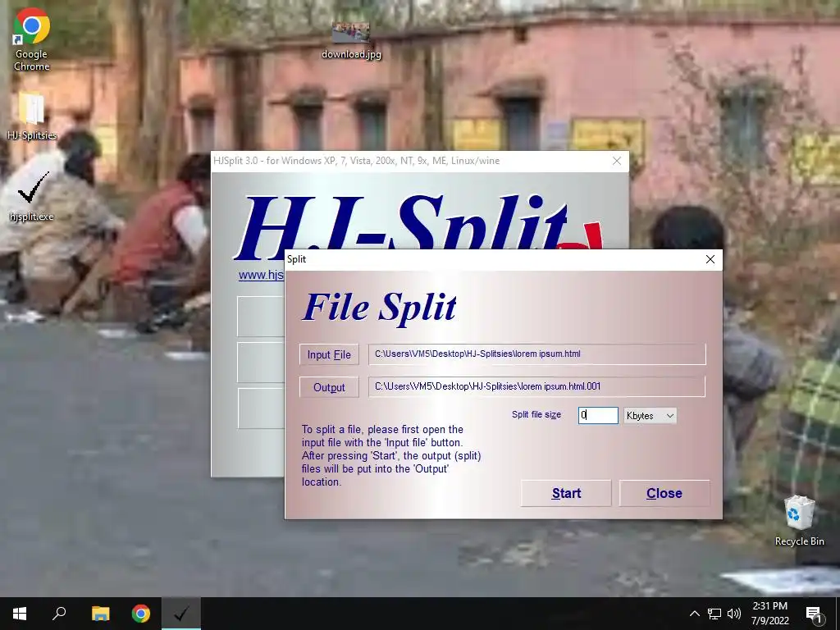Viewport: 840px width, 630px height.
Task: Click the Input File button
Action: (x=329, y=354)
